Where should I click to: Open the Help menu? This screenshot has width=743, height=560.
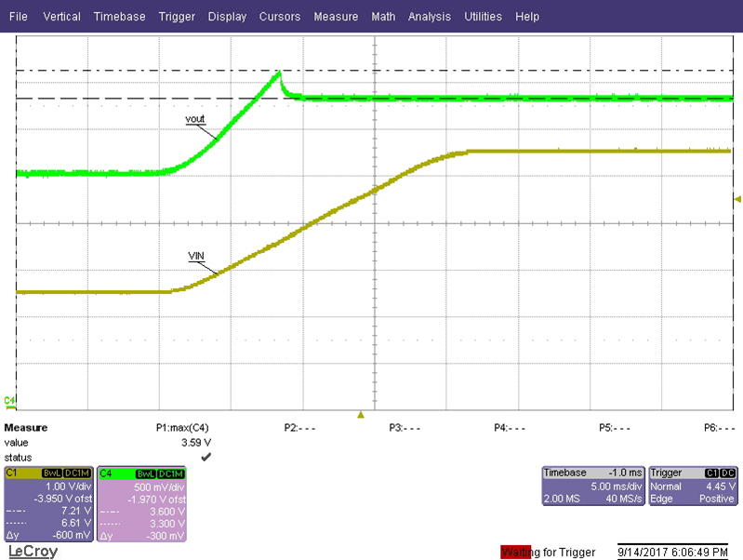(x=527, y=17)
